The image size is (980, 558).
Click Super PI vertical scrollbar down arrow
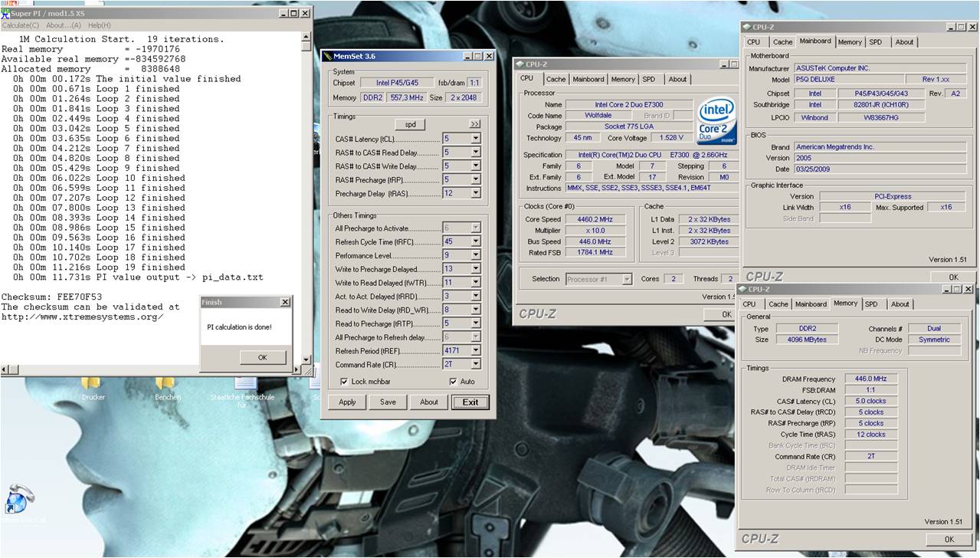pos(306,360)
